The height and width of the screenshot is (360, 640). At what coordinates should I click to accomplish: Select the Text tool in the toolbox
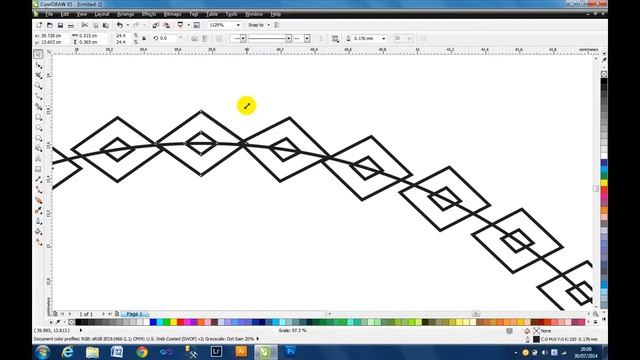[x=38, y=158]
